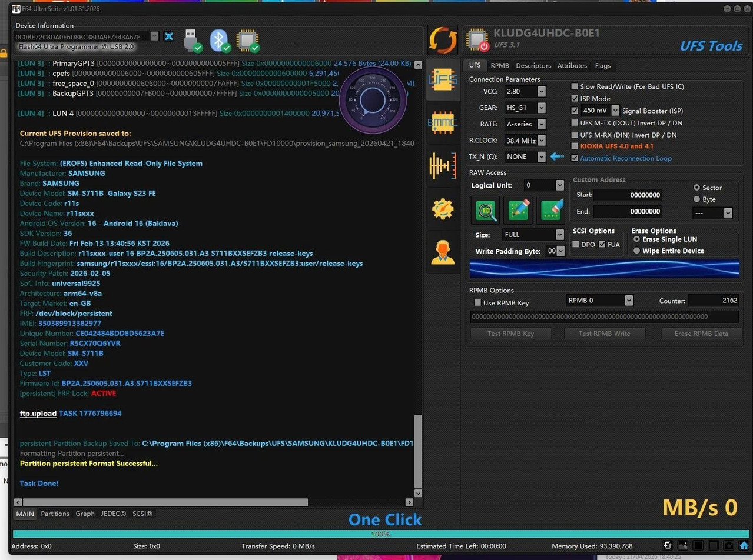Open the SCSI® tab in log panel
Viewport: 753px width, 560px height.
click(142, 514)
